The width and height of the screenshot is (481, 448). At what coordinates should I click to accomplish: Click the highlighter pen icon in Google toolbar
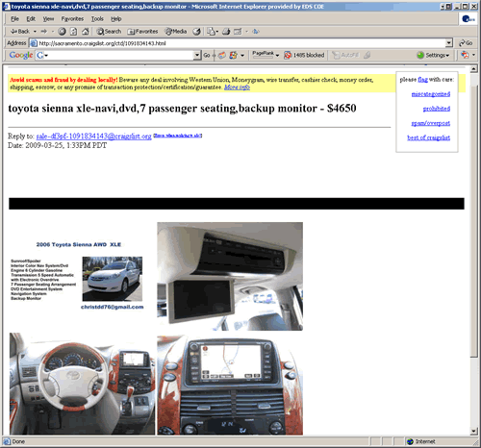pos(367,55)
